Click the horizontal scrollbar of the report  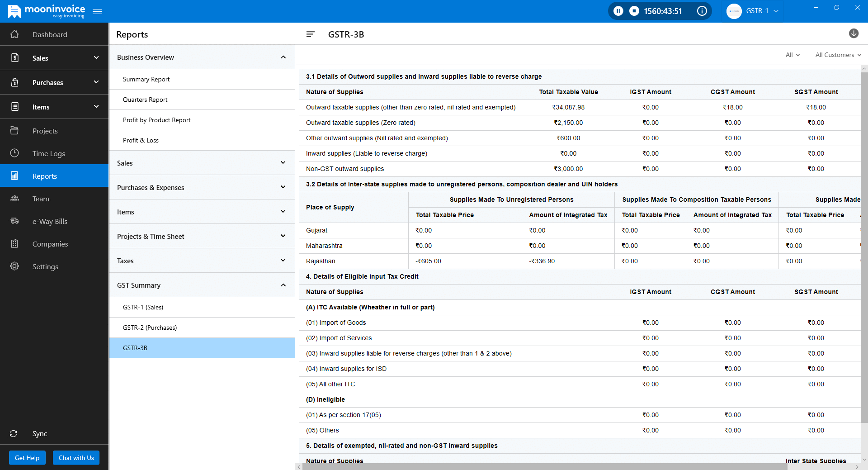coord(545,467)
